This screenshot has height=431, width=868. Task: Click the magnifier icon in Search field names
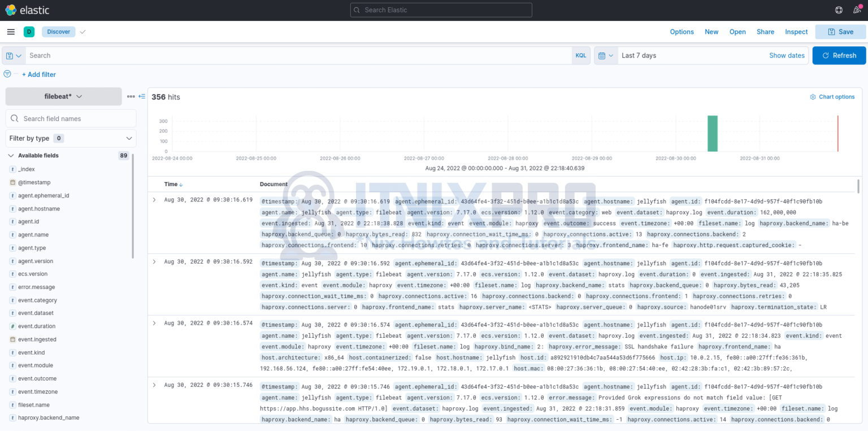tap(14, 118)
